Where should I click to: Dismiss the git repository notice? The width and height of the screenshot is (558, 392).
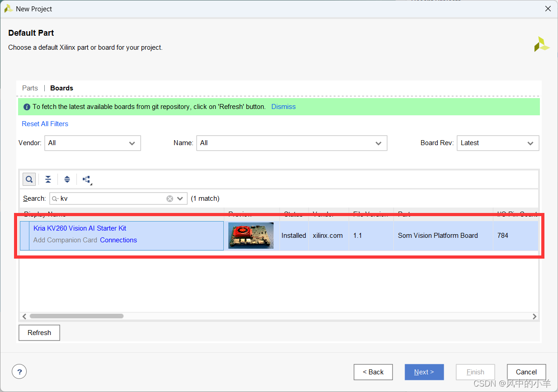(x=284, y=107)
